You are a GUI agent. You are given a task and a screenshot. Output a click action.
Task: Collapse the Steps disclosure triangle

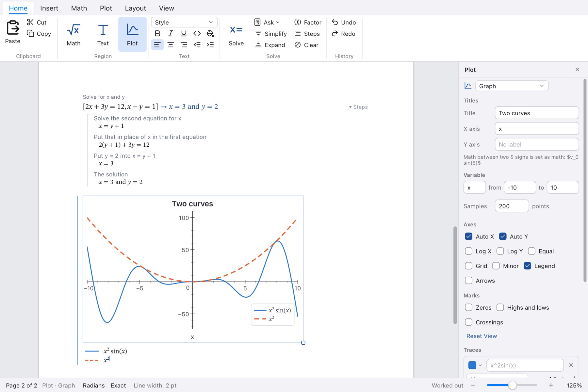pyautogui.click(x=350, y=107)
